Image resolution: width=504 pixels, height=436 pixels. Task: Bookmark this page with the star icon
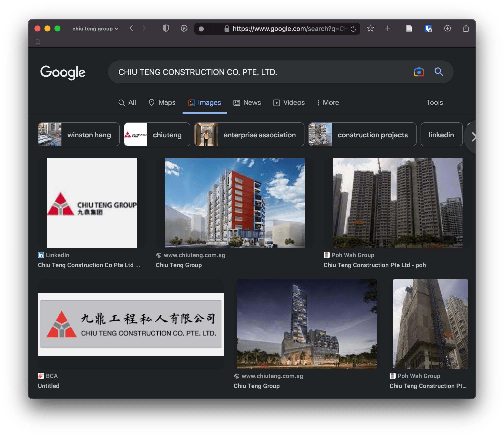pos(370,28)
